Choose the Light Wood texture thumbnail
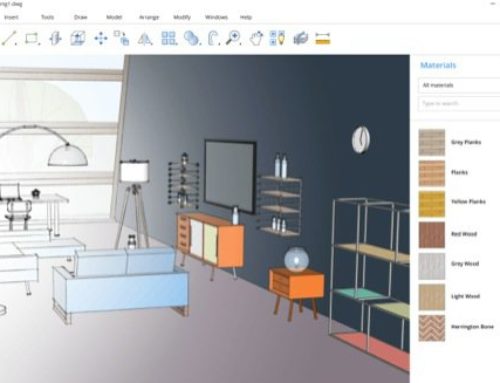500x383 pixels. (x=432, y=297)
